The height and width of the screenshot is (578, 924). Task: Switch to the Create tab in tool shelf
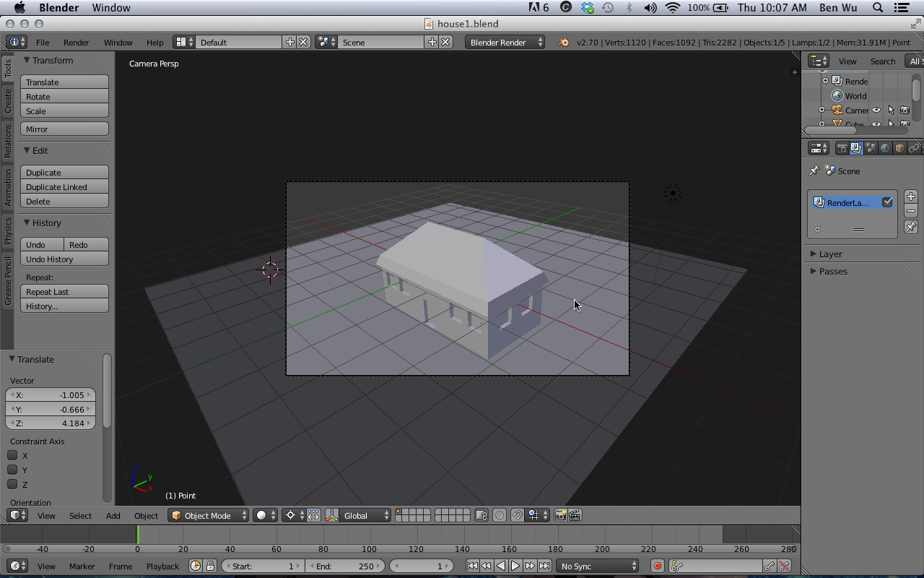click(x=8, y=101)
